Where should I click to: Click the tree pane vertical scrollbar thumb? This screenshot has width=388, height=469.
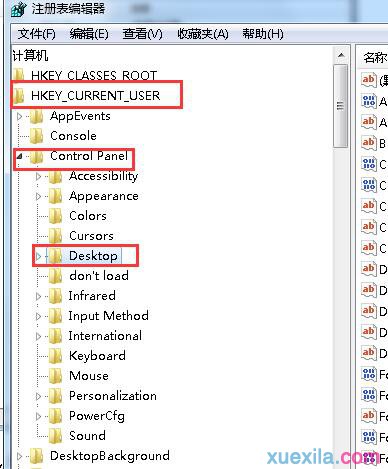click(340, 106)
